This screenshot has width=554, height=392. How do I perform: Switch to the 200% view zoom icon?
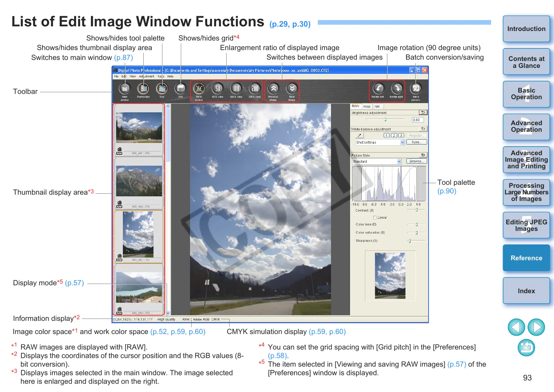coord(255,88)
